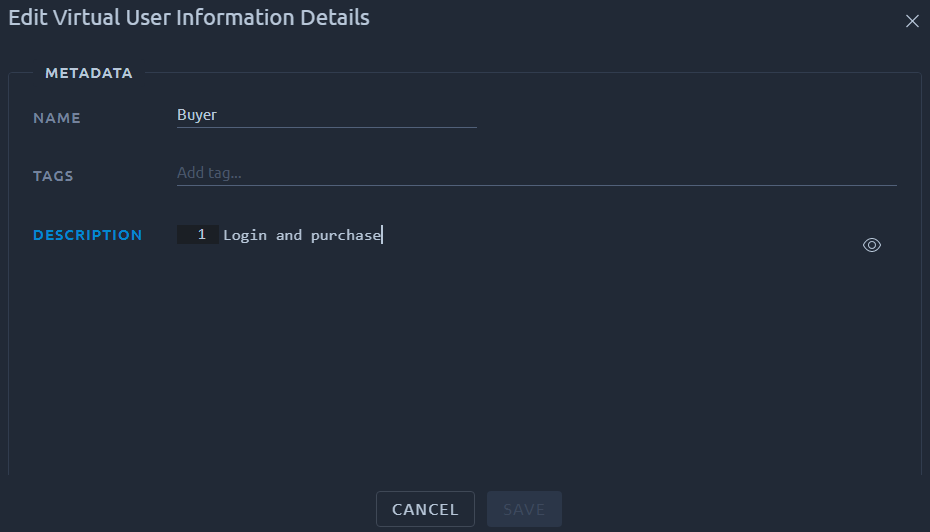Click the word purchase in description

(346, 236)
